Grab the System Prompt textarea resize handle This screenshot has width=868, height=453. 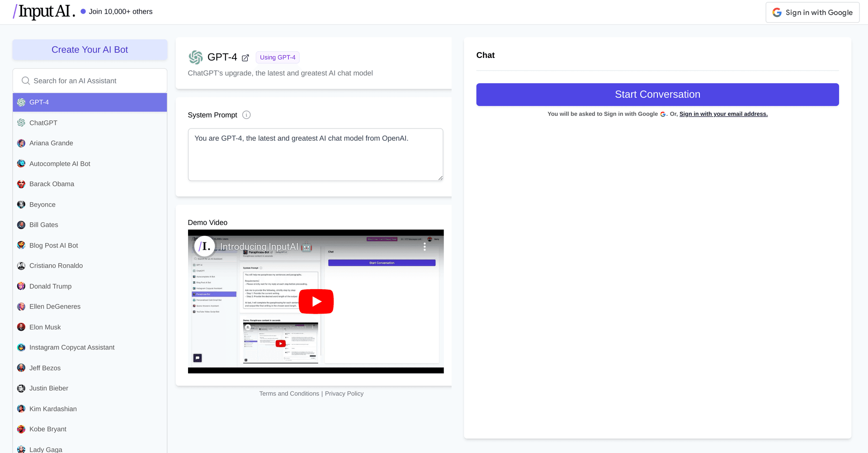coord(440,178)
